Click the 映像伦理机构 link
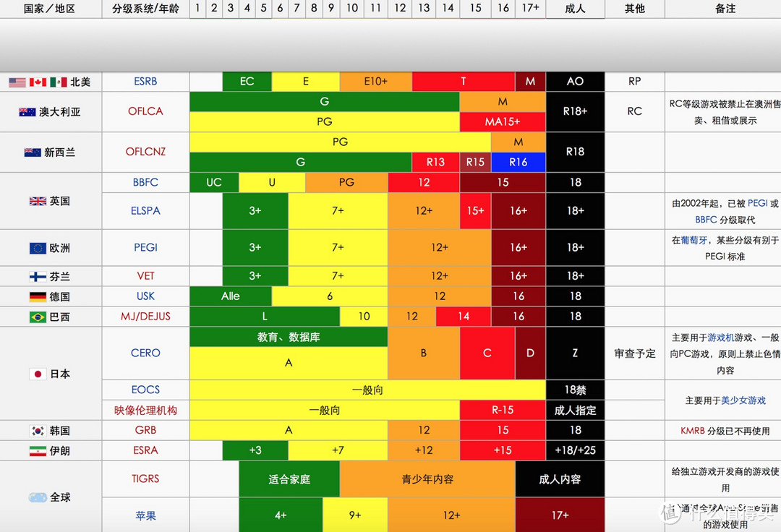 (x=145, y=410)
